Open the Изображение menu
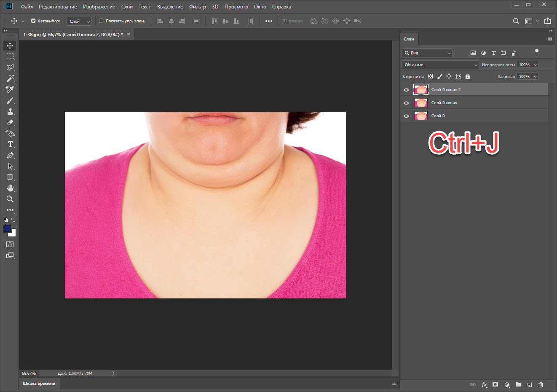This screenshot has width=557, height=392. click(99, 7)
